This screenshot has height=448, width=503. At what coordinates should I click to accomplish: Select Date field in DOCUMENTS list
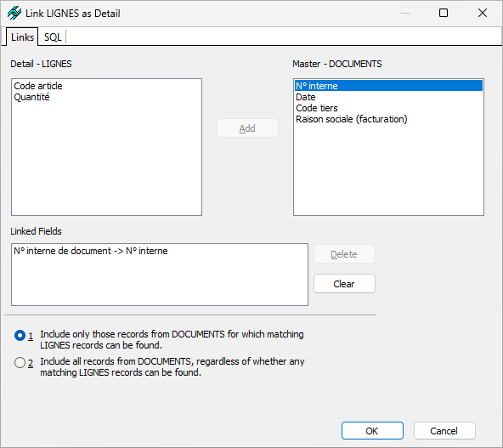point(305,97)
